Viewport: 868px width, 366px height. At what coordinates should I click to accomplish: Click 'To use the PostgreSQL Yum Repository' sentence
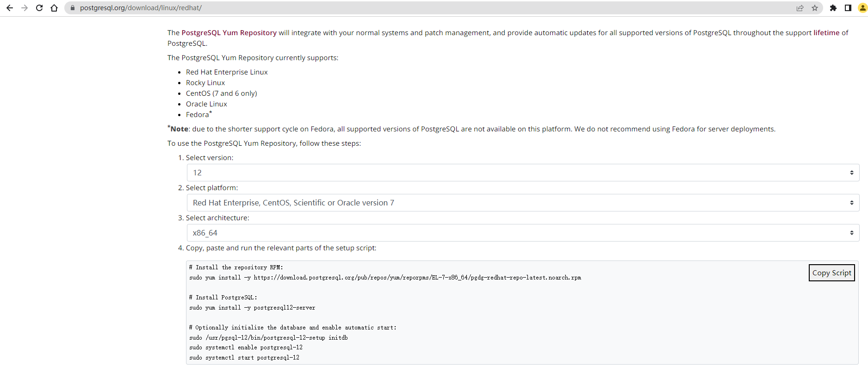(x=264, y=143)
